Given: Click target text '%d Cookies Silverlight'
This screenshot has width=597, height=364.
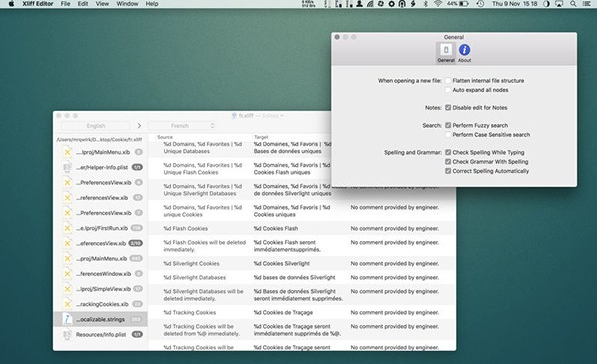Looking at the screenshot, I should tap(281, 263).
